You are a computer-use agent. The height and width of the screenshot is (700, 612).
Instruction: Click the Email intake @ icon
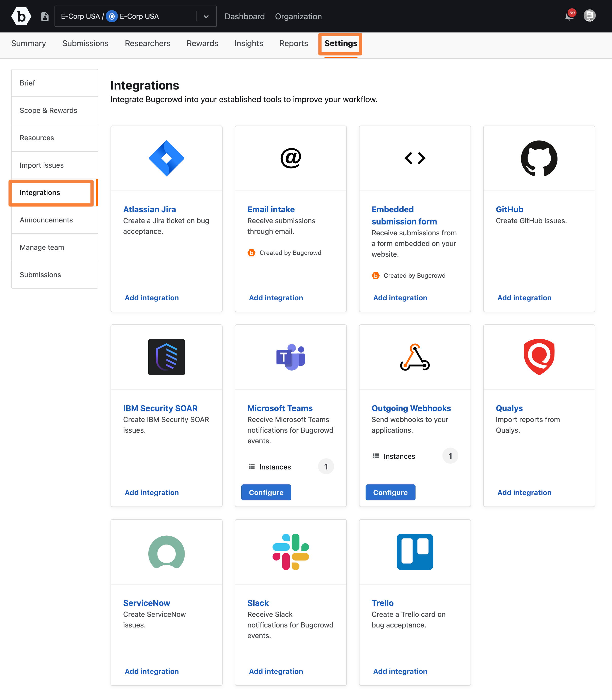(291, 158)
